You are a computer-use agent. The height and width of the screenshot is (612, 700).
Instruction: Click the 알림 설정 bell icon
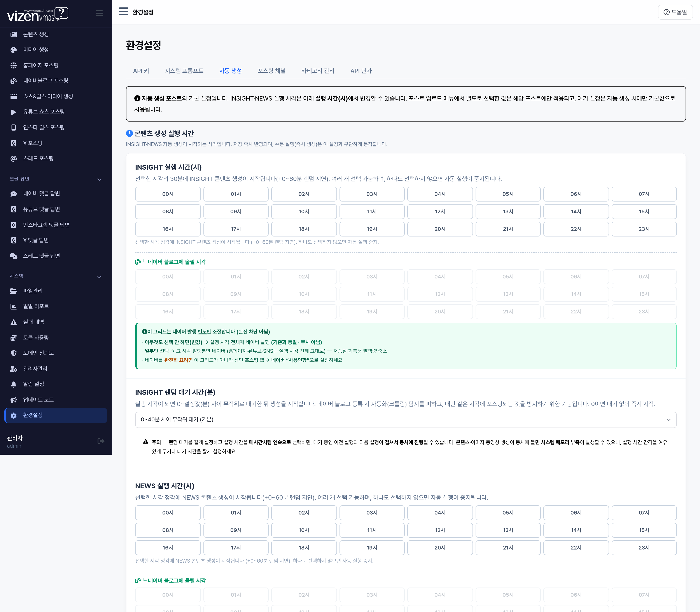13,384
